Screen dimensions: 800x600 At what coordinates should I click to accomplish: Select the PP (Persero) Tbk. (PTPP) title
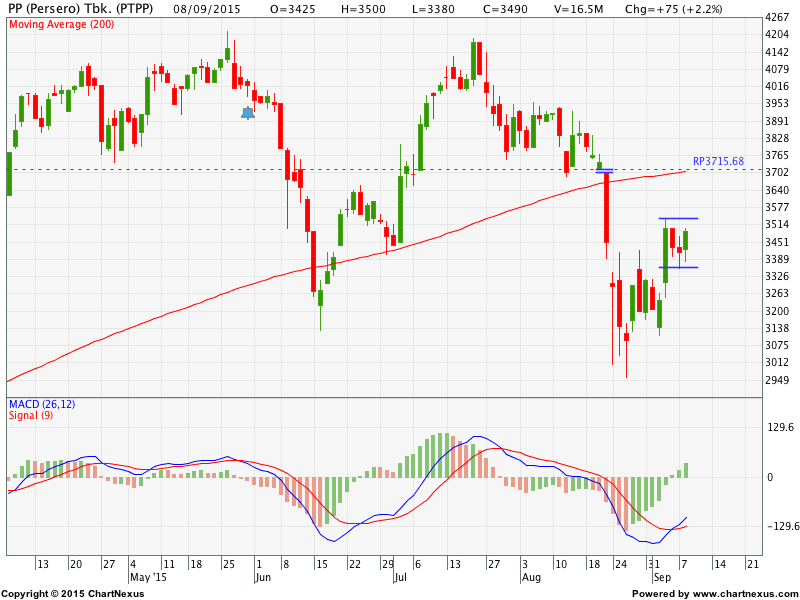(x=81, y=8)
